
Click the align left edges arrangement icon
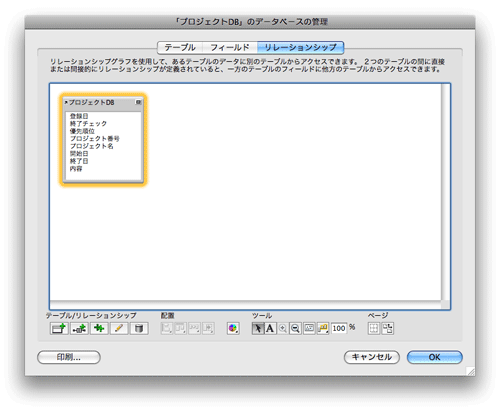(x=167, y=329)
